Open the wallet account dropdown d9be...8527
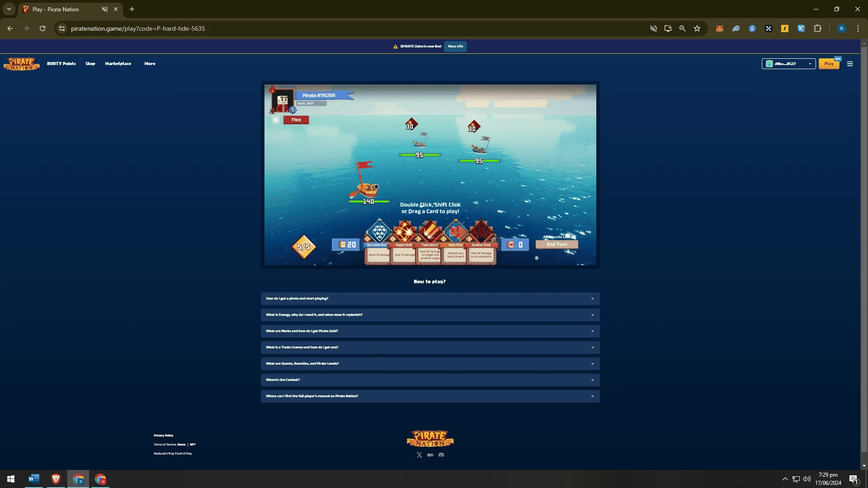 [x=789, y=64]
